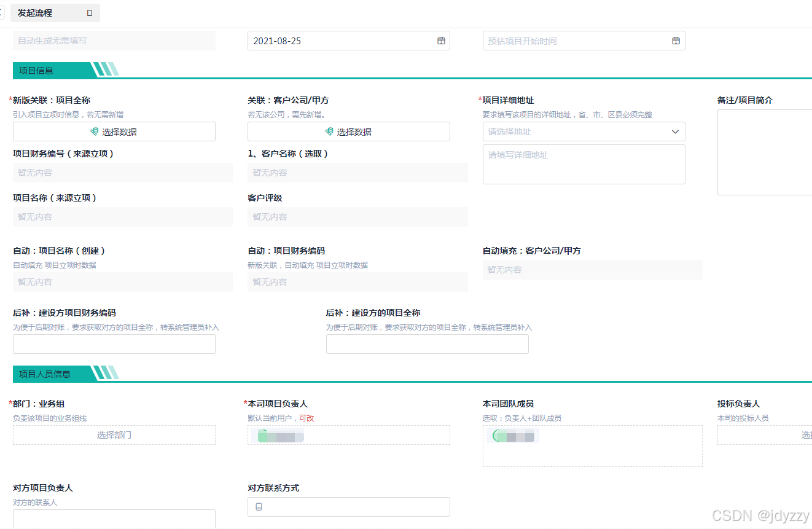
Task: Click the 若无该公司，需先新增。 hint
Action: coord(286,114)
